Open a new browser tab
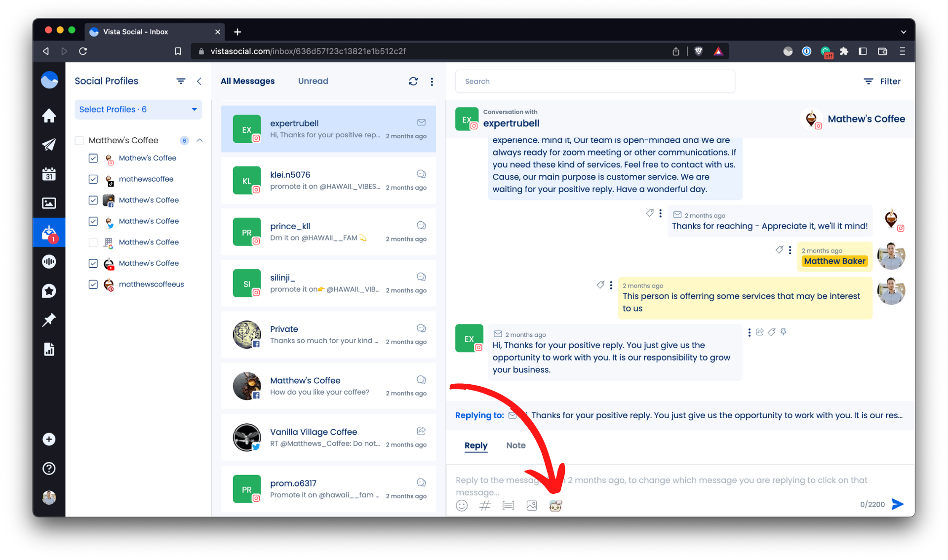 click(x=237, y=32)
